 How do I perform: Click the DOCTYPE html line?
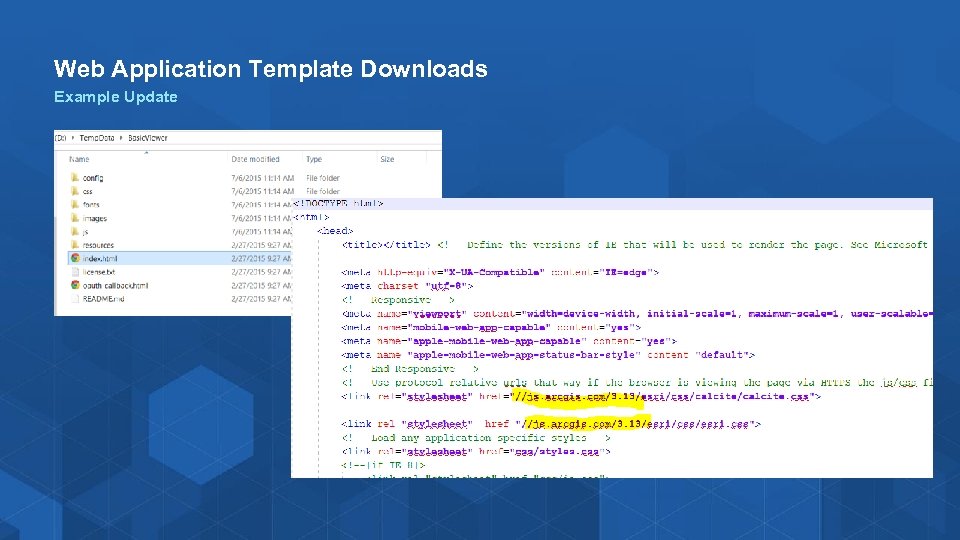coord(339,203)
